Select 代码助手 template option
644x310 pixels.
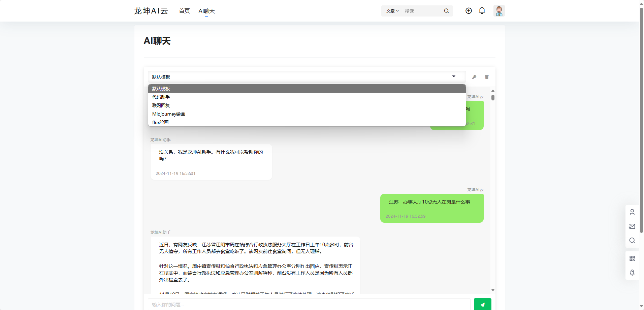point(307,97)
